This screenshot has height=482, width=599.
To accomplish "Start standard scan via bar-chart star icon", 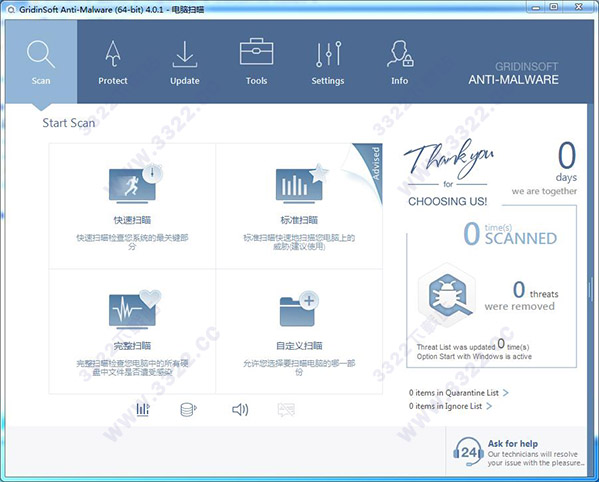I will [301, 184].
